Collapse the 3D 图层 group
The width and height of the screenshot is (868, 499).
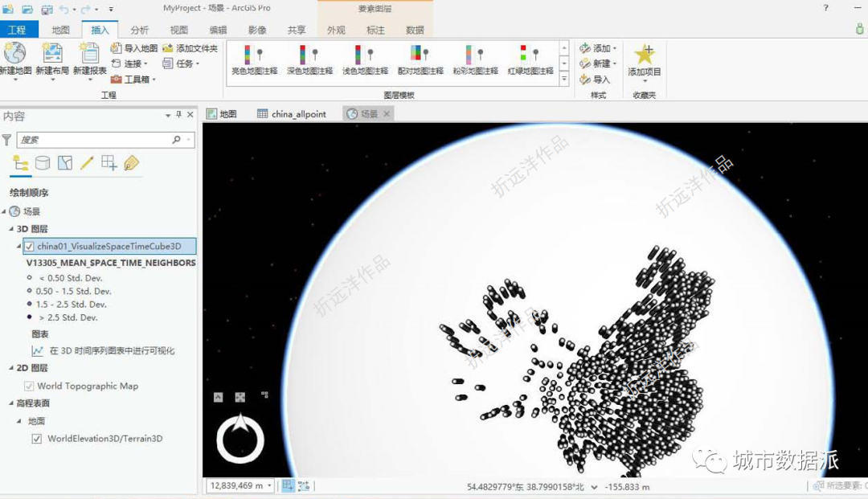click(x=11, y=228)
